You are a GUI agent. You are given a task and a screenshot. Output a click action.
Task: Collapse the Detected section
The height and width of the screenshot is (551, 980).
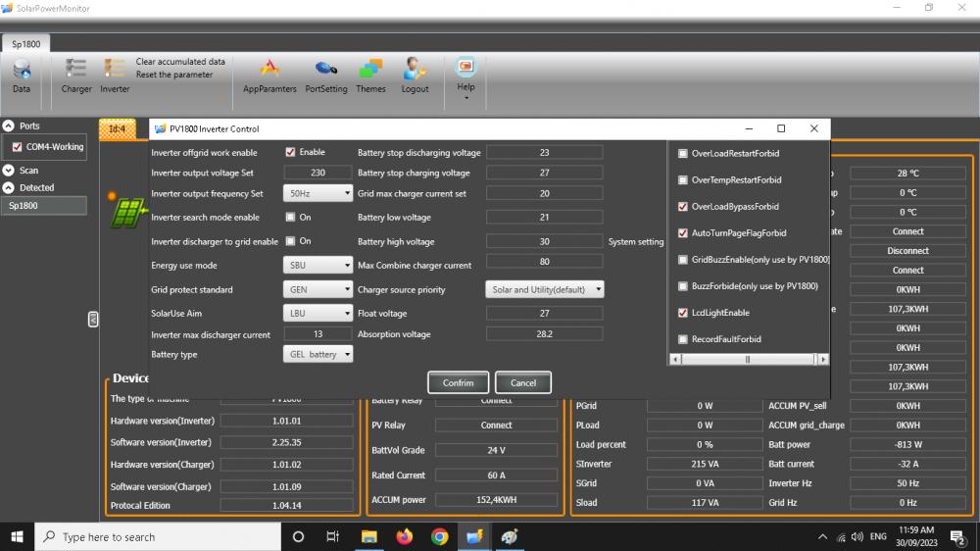pos(8,187)
